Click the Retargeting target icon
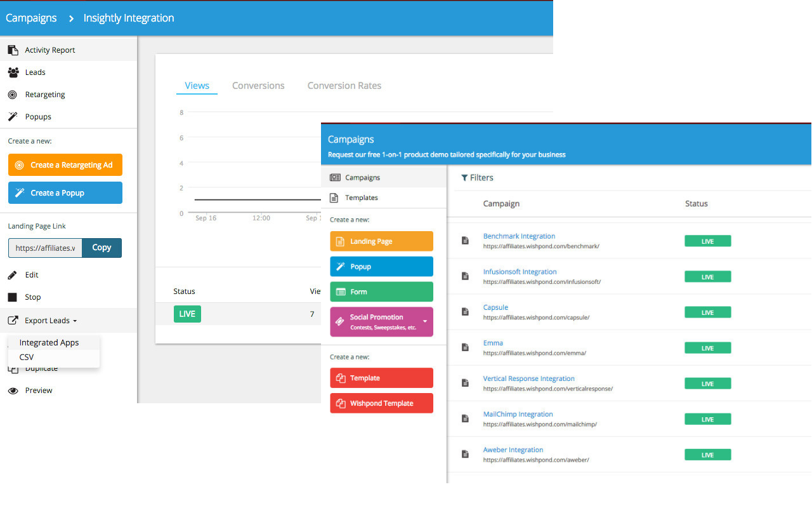Viewport: 812px width, 508px height. [x=12, y=95]
